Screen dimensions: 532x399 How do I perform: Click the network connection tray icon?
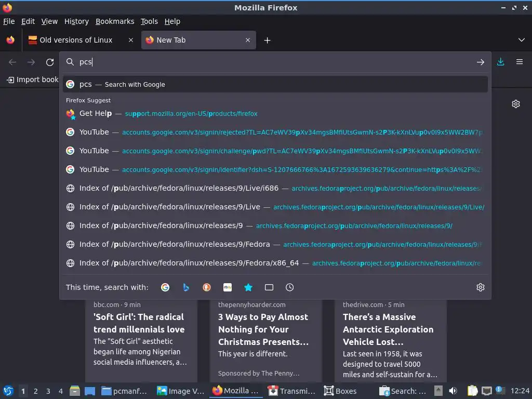click(486, 391)
